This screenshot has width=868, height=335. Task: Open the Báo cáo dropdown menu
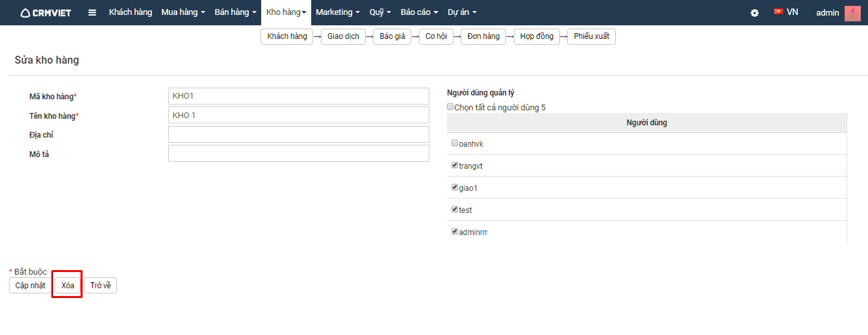click(419, 12)
